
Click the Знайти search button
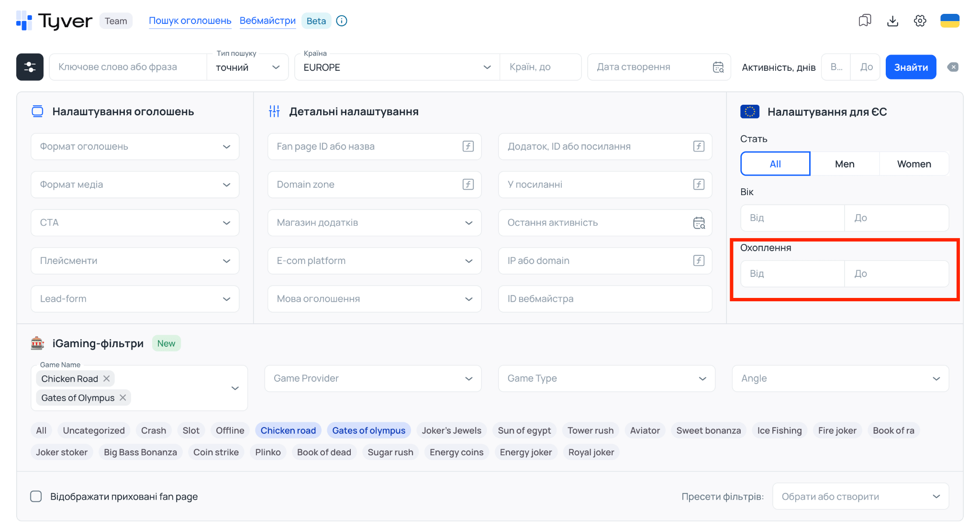click(911, 67)
